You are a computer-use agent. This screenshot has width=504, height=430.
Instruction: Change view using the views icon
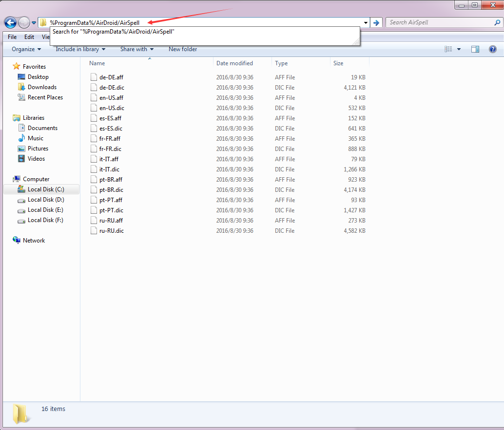448,49
